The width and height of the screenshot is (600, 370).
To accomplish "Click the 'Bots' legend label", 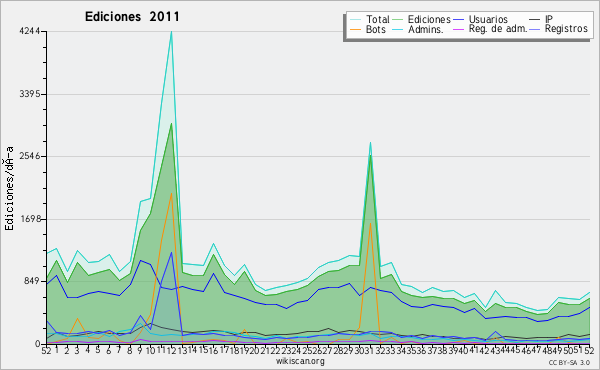I will coord(376,29).
